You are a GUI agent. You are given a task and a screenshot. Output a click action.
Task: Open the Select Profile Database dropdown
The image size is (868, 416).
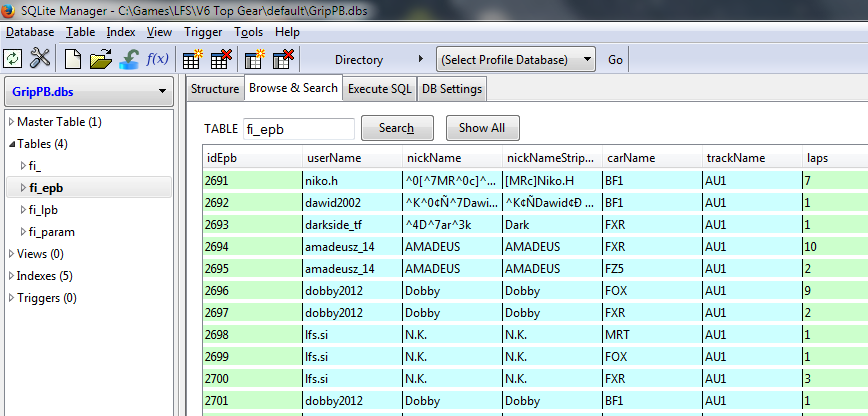pos(516,59)
